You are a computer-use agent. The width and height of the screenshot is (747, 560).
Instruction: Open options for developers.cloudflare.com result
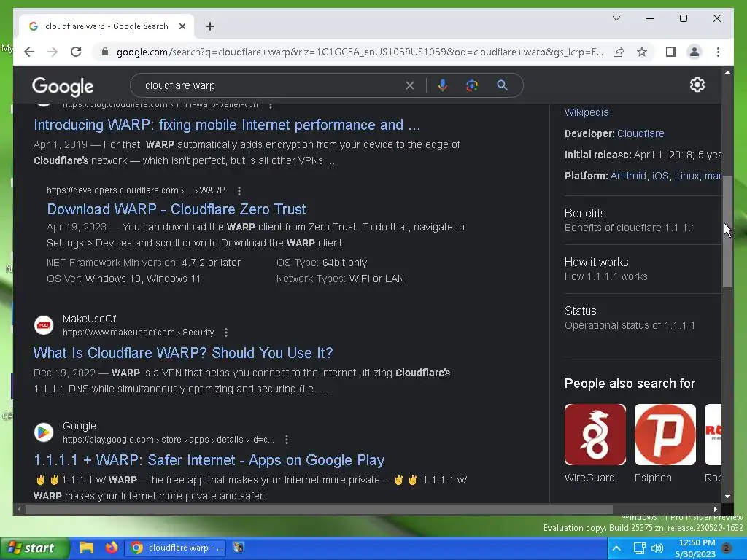tap(239, 190)
